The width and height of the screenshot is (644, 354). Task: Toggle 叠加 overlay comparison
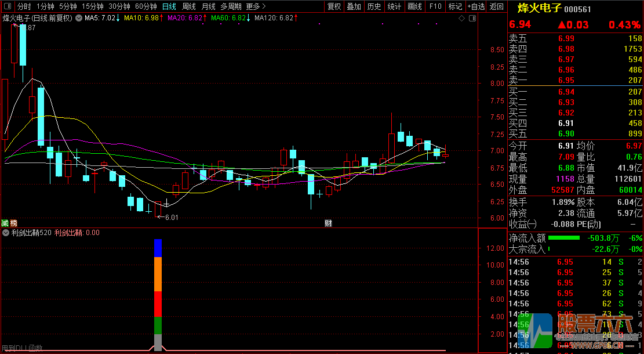pyautogui.click(x=354, y=6)
